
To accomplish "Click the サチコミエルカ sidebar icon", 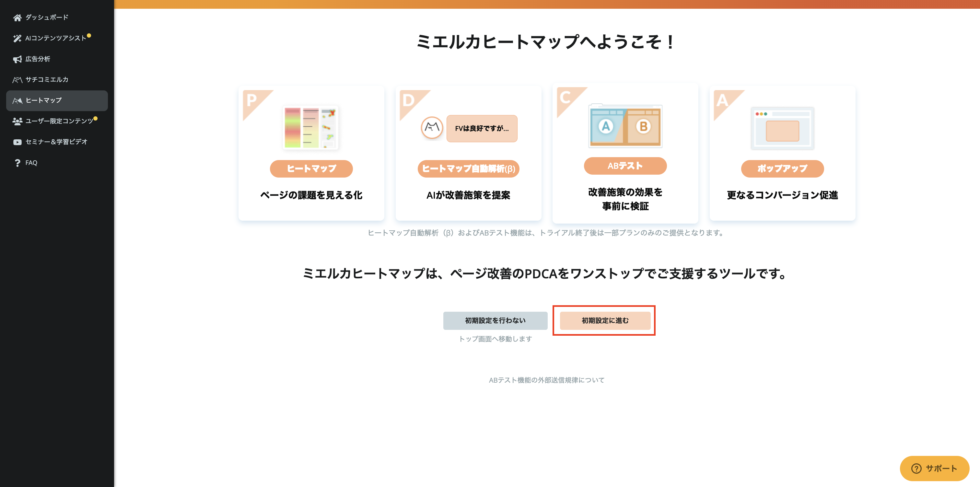I will 17,79.
